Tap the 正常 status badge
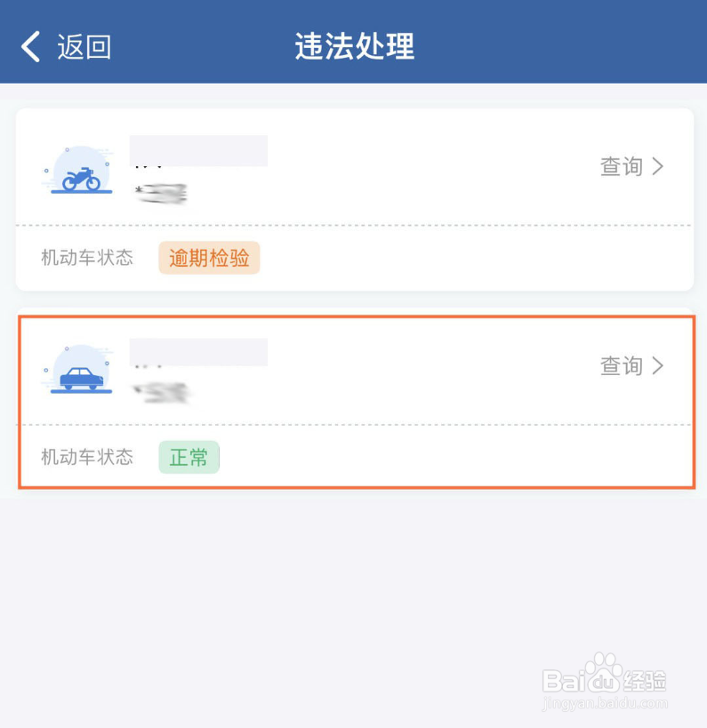 pos(189,457)
